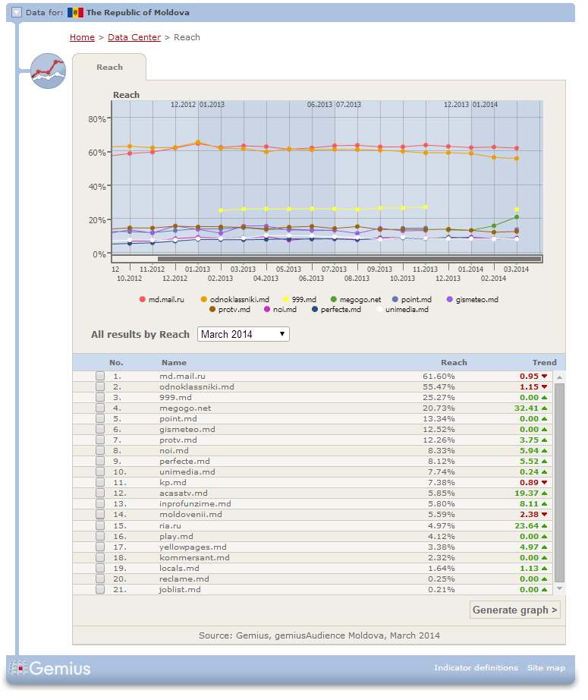Screen dimensions: 588x700
Task: Expand the Data for country selector
Action: click(17, 13)
